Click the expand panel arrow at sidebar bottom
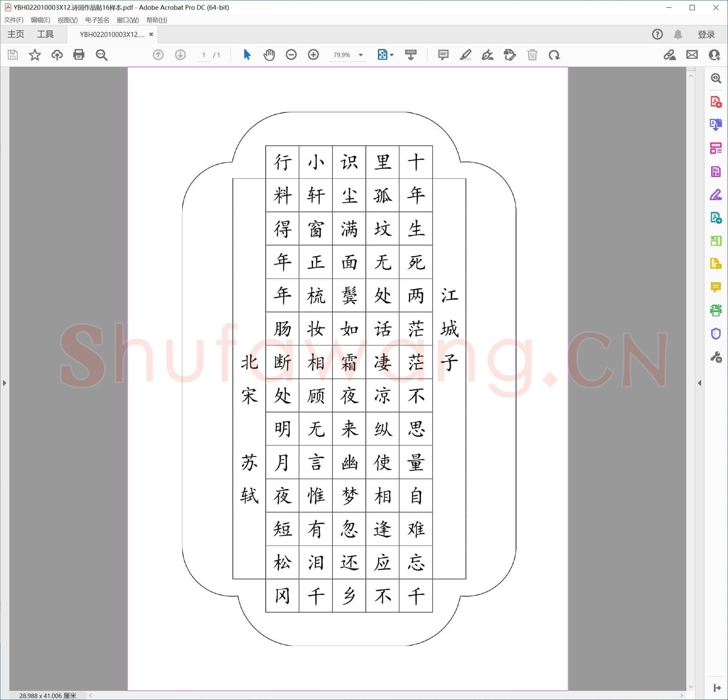Image resolution: width=728 pixels, height=700 pixels. (x=717, y=688)
